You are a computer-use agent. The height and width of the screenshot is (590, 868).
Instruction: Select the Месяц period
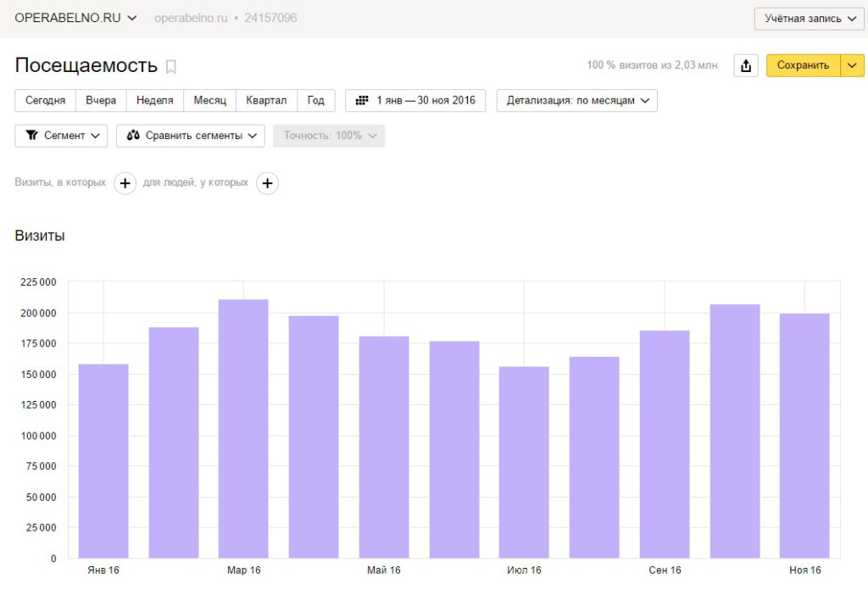tap(210, 101)
